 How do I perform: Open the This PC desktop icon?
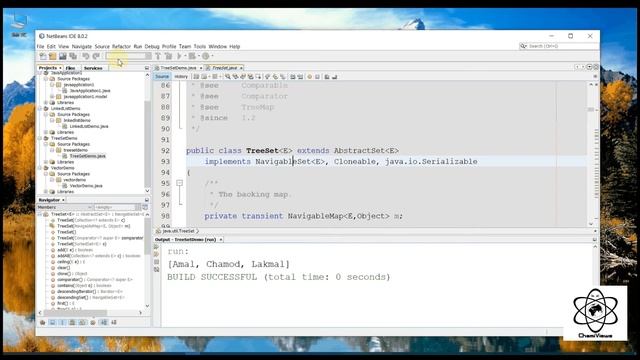(x=19, y=26)
